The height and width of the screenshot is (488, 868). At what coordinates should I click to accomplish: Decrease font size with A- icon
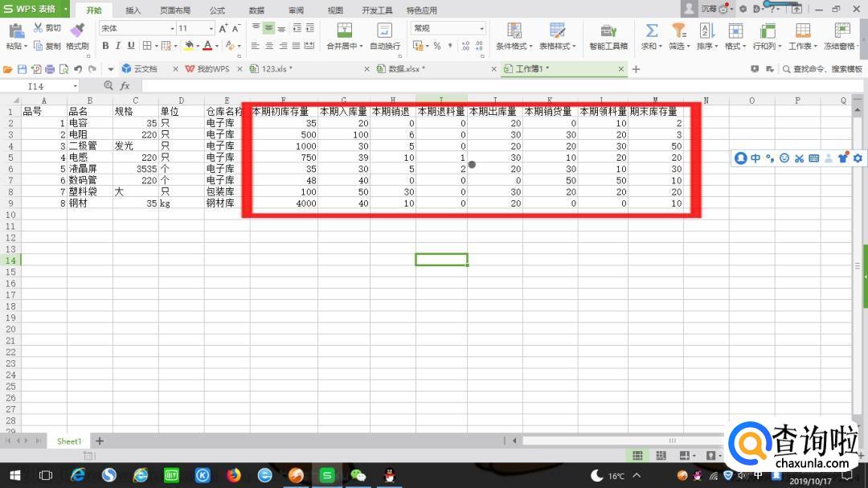(236, 28)
